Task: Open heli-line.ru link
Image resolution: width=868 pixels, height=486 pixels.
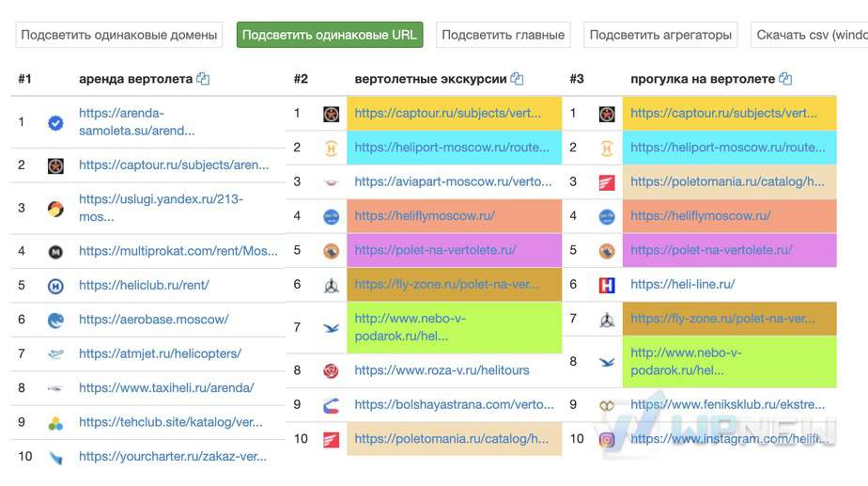Action: click(683, 284)
